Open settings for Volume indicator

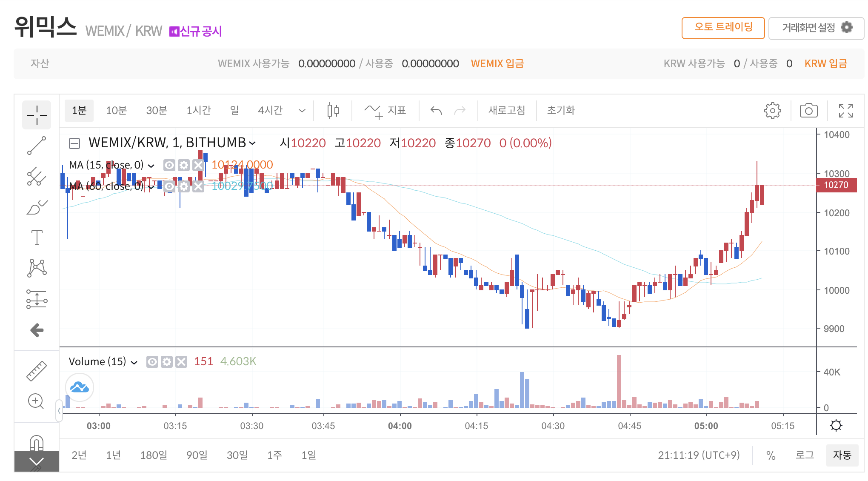click(x=167, y=362)
